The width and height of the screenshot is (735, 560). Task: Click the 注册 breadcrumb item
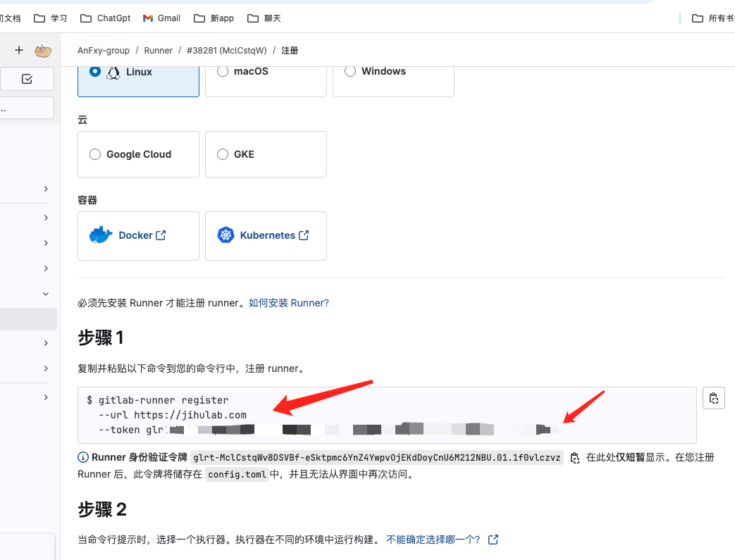click(290, 50)
